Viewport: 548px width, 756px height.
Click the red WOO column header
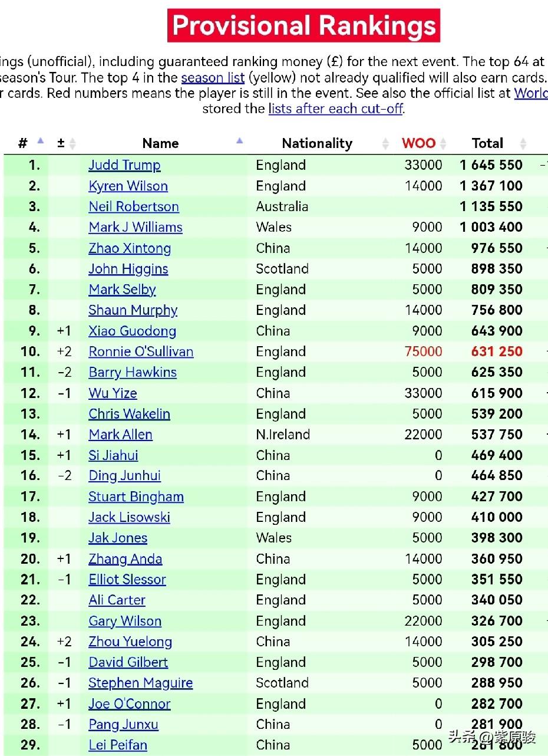418,143
